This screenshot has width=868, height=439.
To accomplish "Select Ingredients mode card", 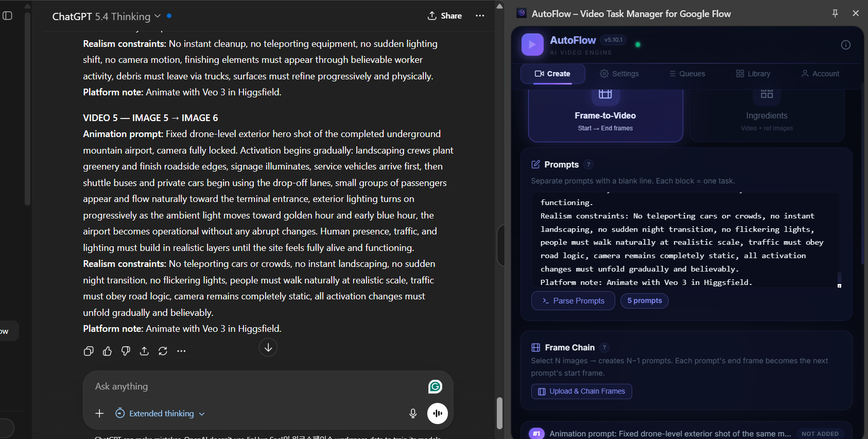I will point(767,116).
